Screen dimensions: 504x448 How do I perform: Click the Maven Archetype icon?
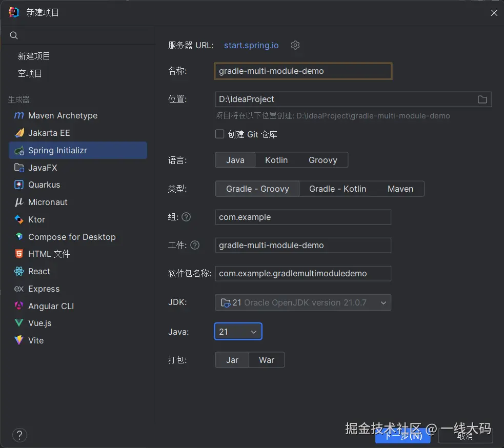point(19,115)
